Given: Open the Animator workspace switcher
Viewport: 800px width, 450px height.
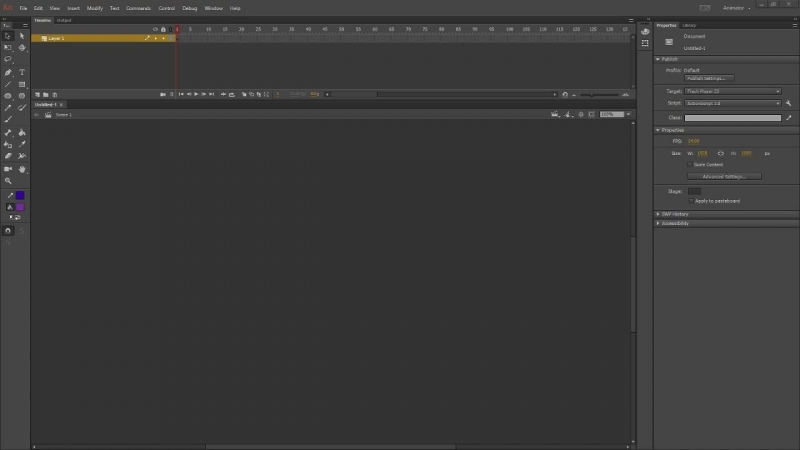Looking at the screenshot, I should (736, 8).
